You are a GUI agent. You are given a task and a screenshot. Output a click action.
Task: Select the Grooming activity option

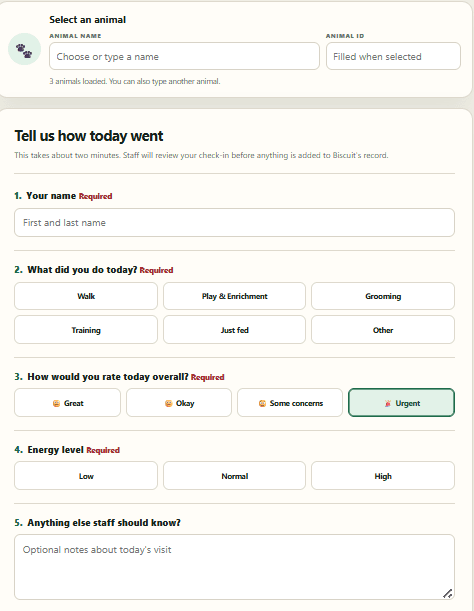click(383, 296)
